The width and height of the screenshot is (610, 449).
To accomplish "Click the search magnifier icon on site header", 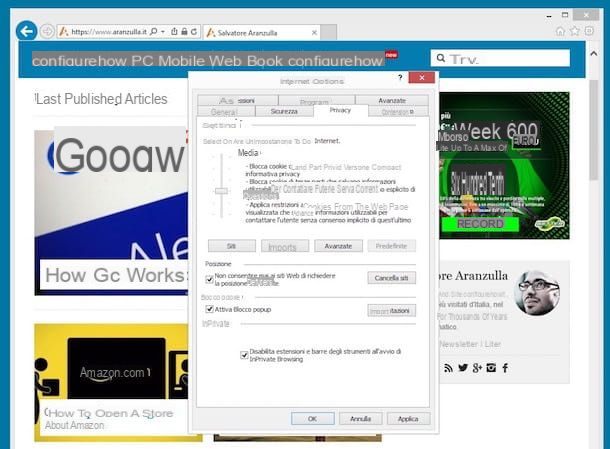I will 440,58.
